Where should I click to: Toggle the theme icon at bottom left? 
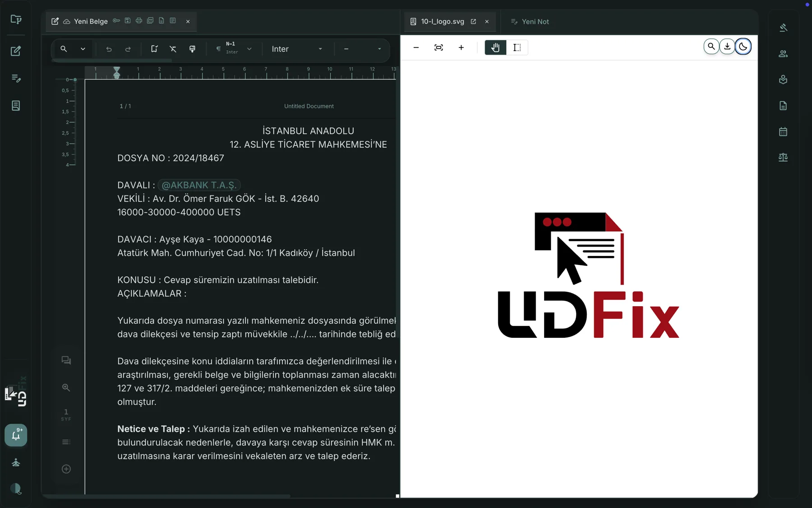16,489
